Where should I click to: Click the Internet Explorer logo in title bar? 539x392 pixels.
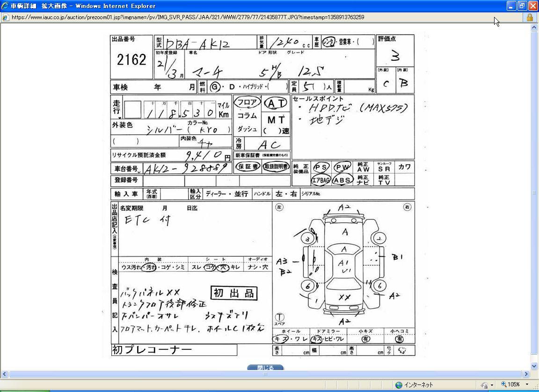[5, 6]
